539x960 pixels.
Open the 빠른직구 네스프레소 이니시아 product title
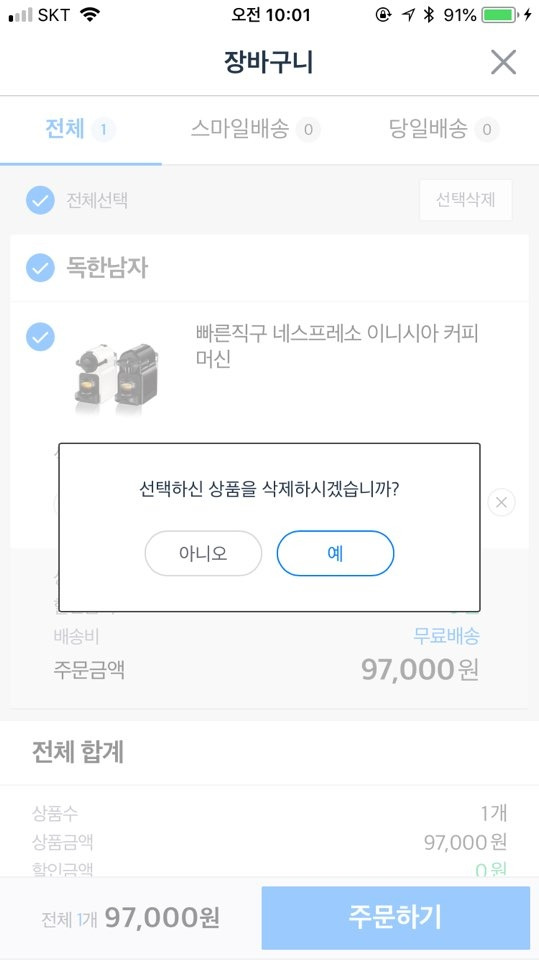[x=337, y=347]
